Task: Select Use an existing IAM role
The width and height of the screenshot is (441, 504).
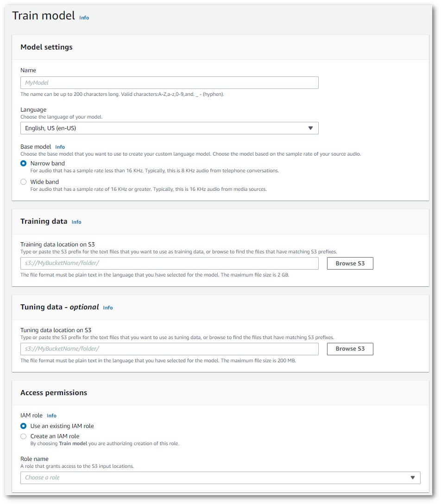Action: (x=23, y=426)
